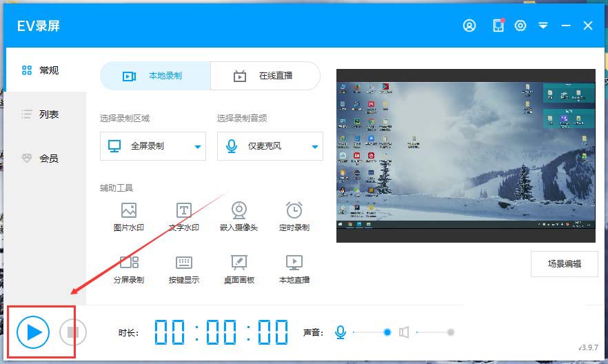The width and height of the screenshot is (608, 364).
Task: Open the user account icon
Action: point(469,26)
